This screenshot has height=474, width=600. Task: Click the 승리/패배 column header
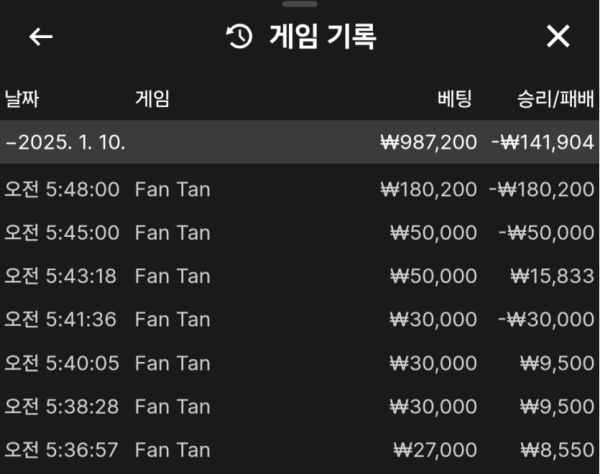point(556,99)
